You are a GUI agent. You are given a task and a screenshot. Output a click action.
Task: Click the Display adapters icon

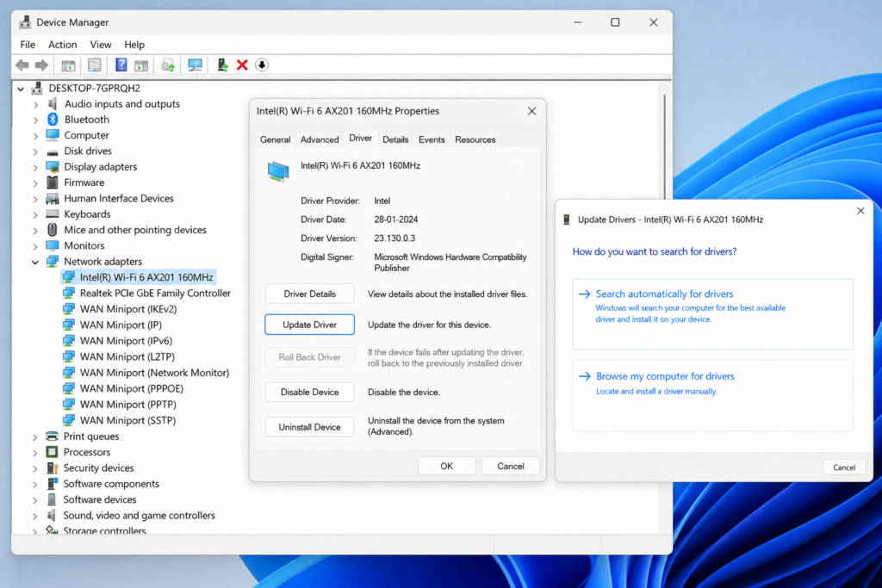coord(53,166)
